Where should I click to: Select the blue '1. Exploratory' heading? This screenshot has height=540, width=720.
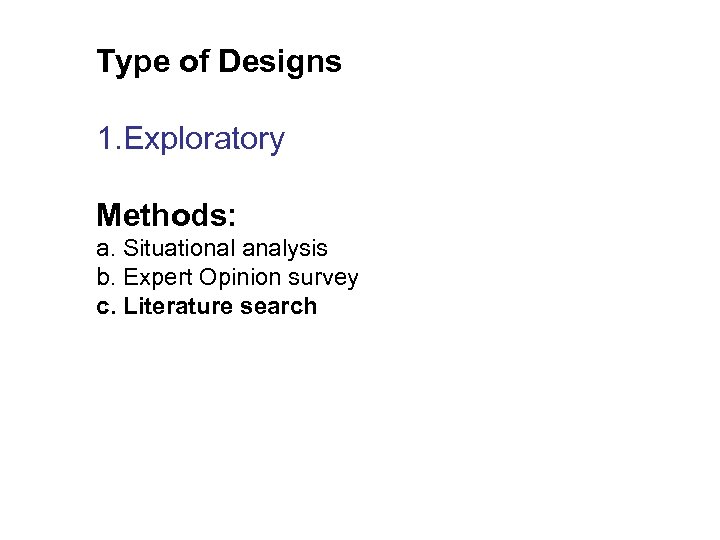pyautogui.click(x=190, y=139)
